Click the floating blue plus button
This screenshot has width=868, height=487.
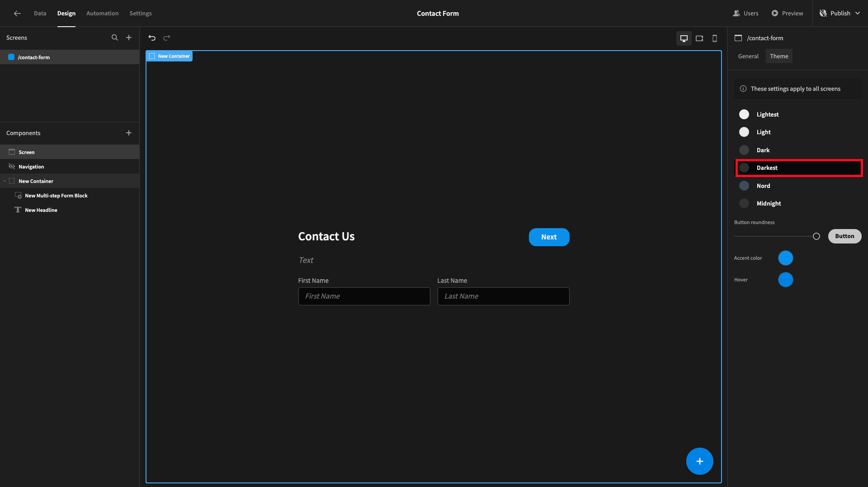click(699, 461)
